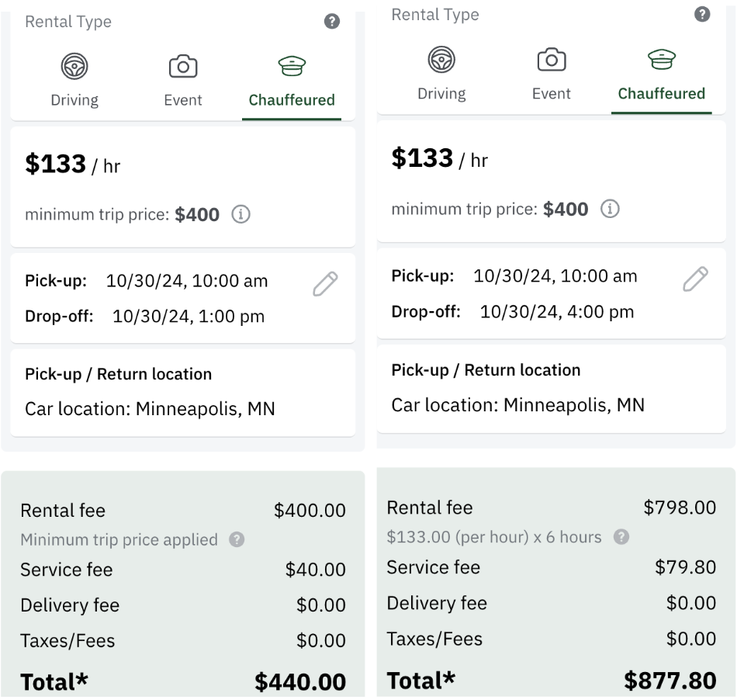Switch to Event tab in right panel
Screen dimensions: 737x700
[x=552, y=75]
